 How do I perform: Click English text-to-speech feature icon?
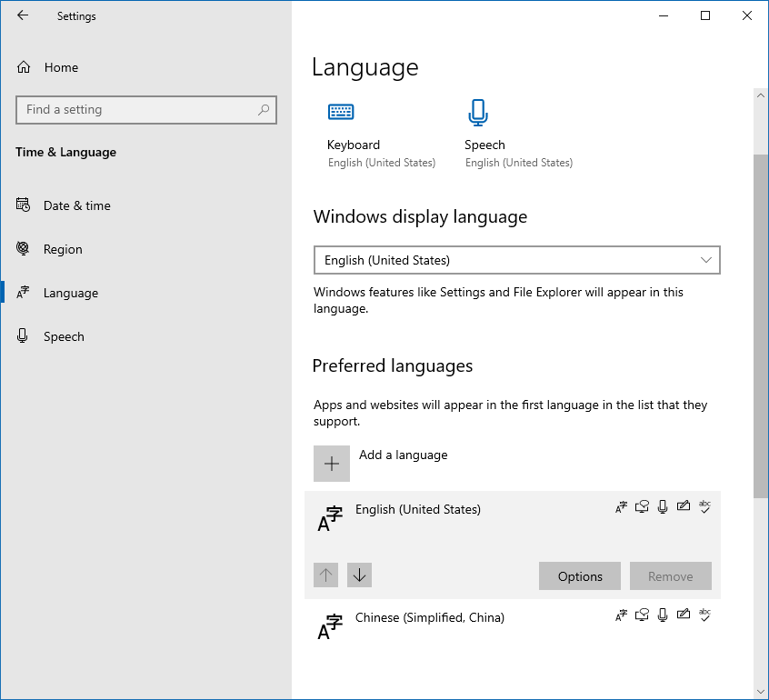point(643,507)
